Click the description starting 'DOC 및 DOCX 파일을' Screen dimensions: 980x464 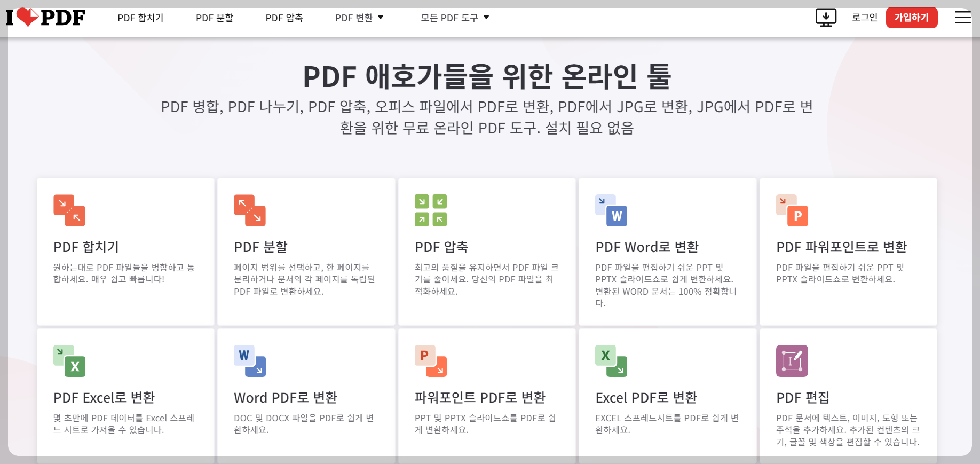[304, 424]
